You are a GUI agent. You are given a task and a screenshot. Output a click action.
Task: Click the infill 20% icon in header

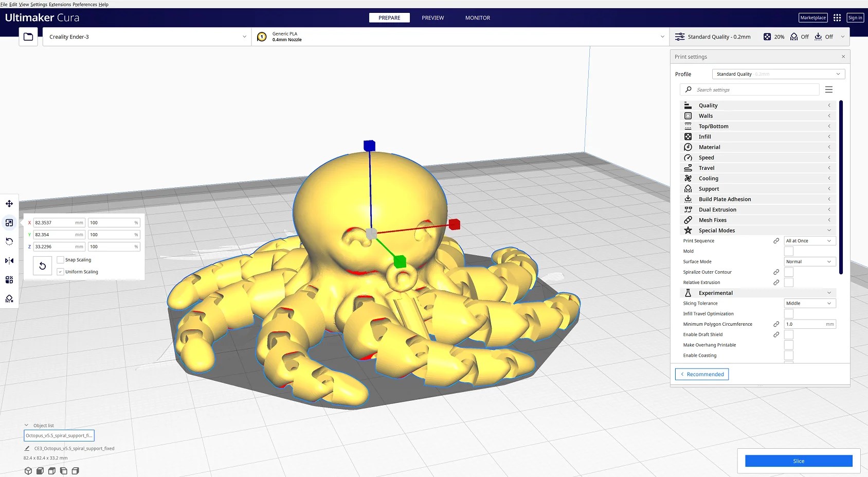(x=767, y=37)
